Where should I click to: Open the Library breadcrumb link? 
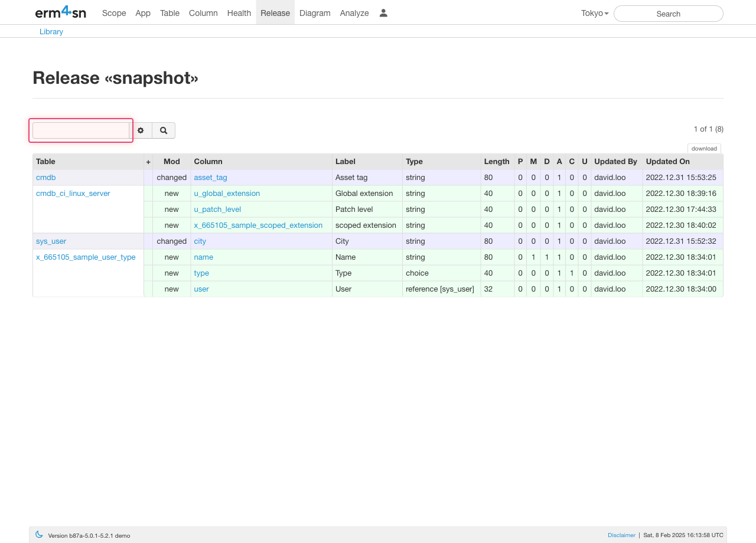point(51,32)
